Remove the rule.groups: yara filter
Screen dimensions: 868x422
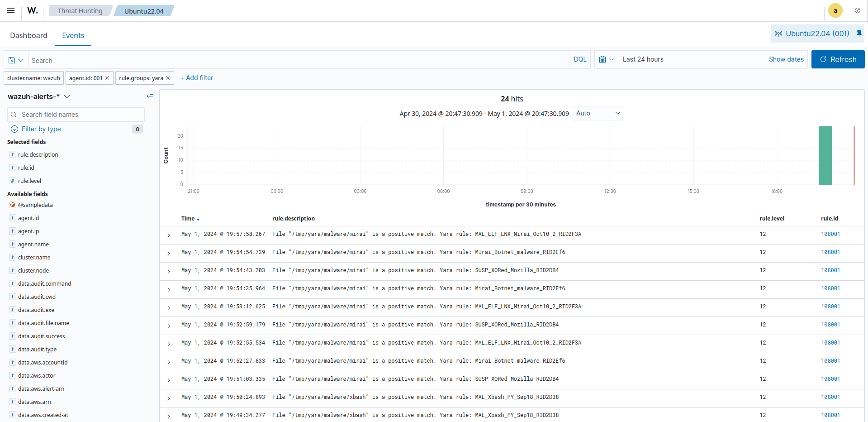[x=168, y=77]
